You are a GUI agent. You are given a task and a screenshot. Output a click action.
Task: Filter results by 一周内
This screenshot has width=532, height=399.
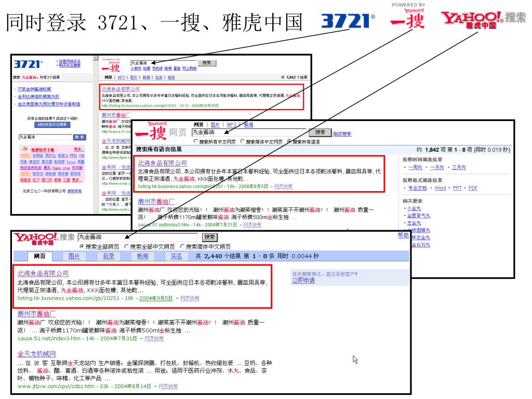click(415, 167)
